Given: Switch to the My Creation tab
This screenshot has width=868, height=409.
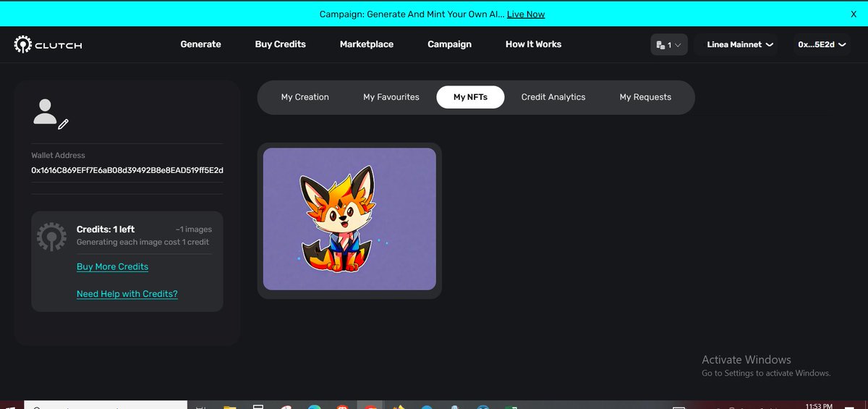Looking at the screenshot, I should pos(305,97).
